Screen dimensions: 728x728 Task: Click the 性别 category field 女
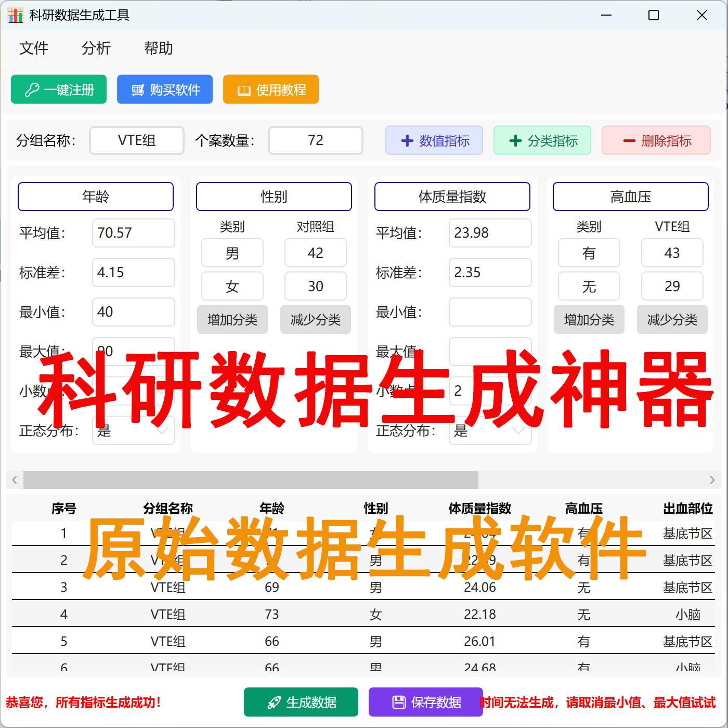click(x=232, y=286)
